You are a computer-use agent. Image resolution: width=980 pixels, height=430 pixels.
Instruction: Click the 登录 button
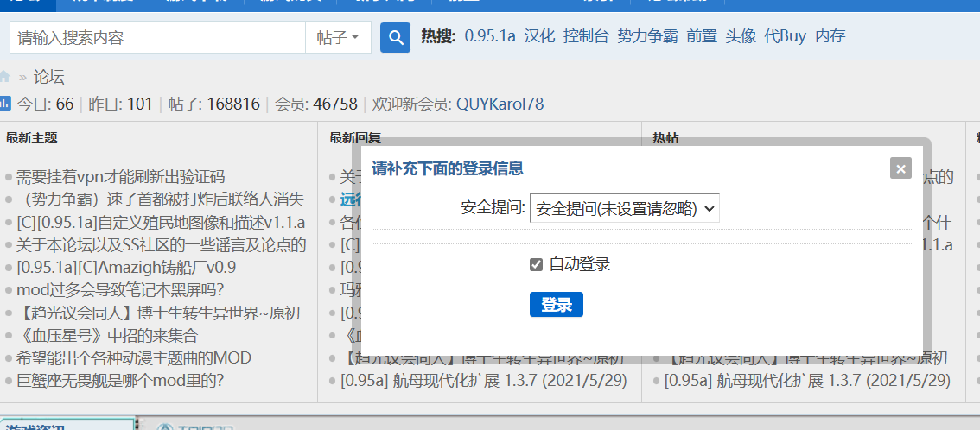point(557,305)
